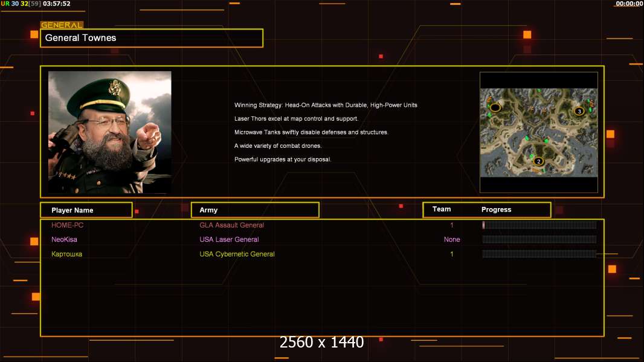Screen dimensions: 644x362
Task: Click the GENERAL label tag
Action: (61, 25)
